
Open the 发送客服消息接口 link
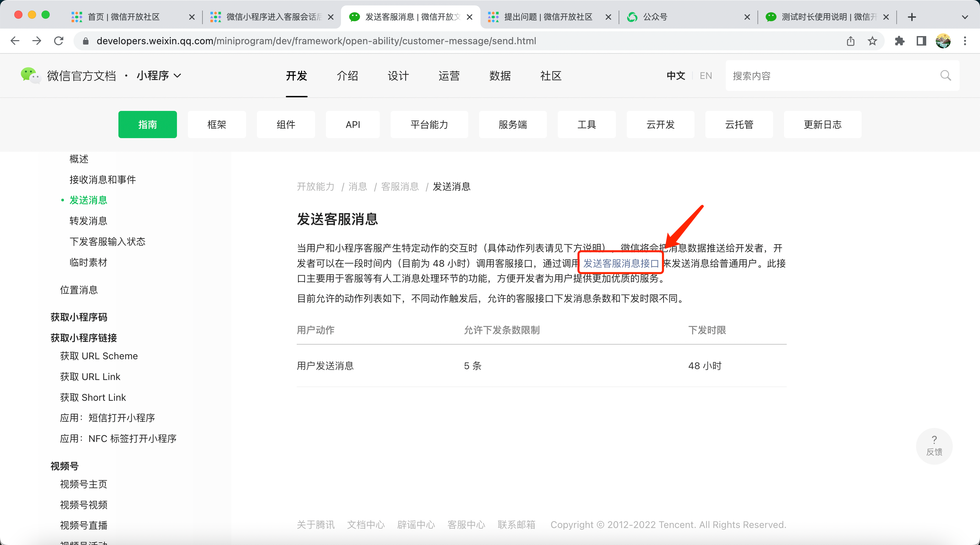[621, 263]
